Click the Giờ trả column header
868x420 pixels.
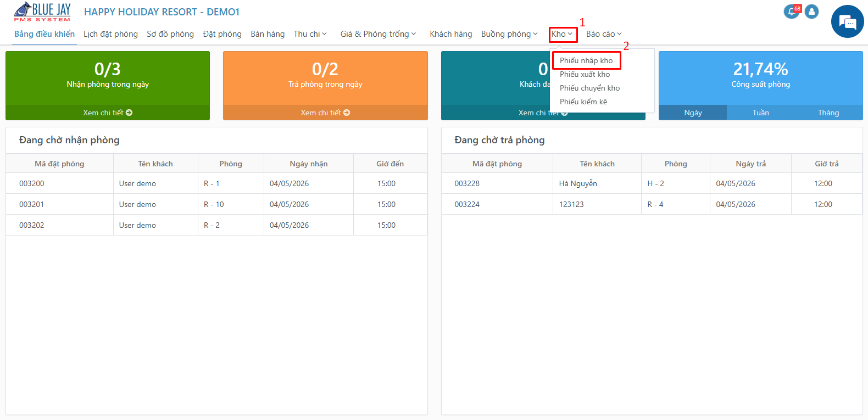(x=827, y=164)
